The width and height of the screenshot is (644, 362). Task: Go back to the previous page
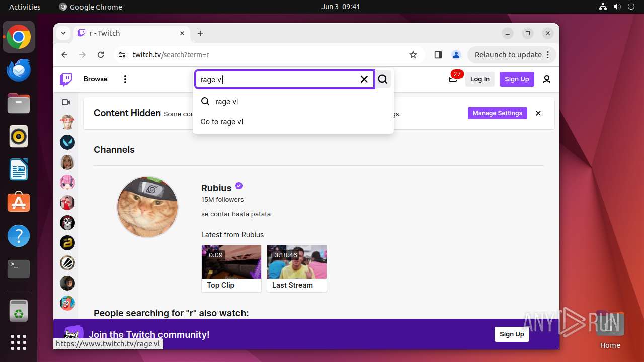64,55
